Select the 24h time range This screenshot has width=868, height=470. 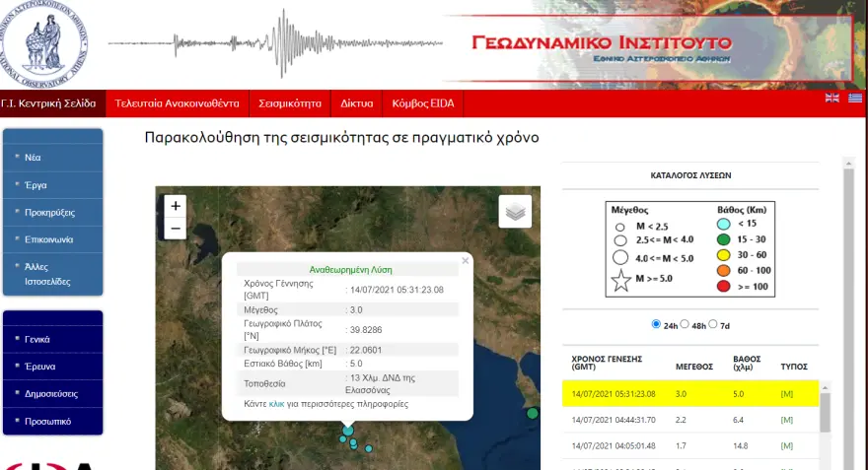[x=657, y=324]
